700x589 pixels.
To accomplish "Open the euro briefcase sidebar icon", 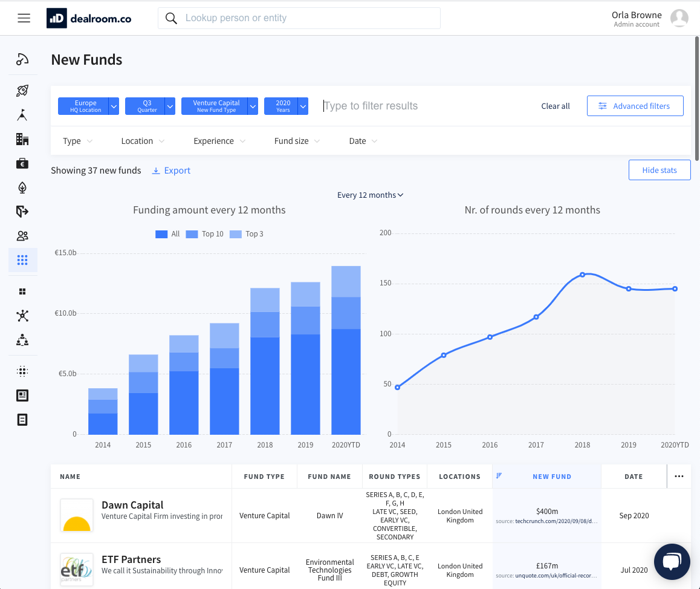I will click(22, 163).
